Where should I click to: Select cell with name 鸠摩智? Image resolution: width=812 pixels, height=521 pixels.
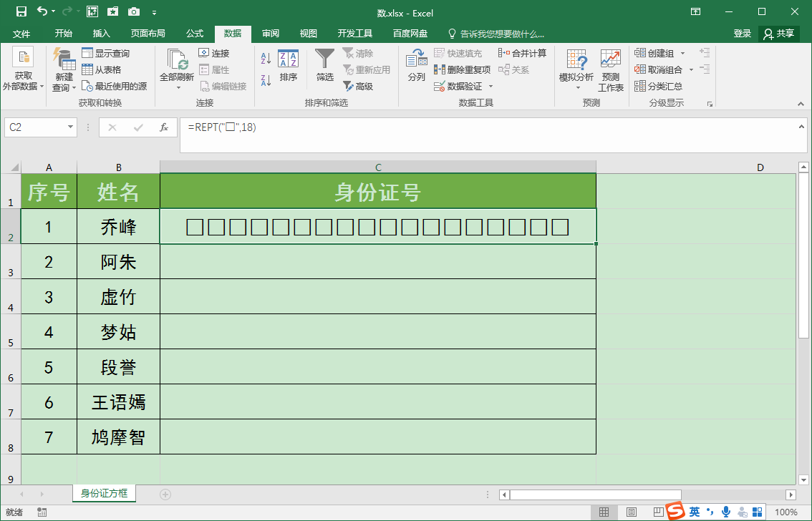pos(119,437)
